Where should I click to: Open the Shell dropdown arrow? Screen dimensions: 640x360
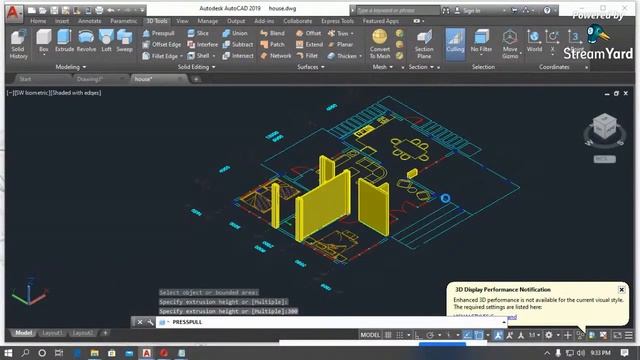(x=213, y=56)
